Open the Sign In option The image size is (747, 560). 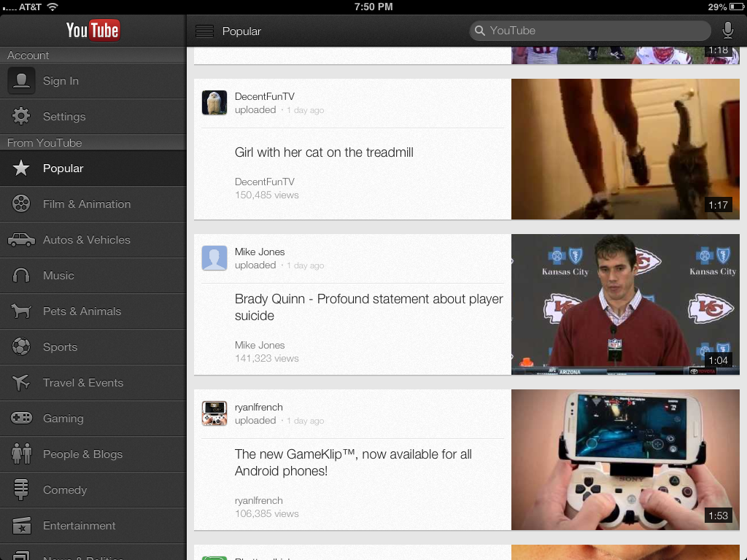(93, 81)
